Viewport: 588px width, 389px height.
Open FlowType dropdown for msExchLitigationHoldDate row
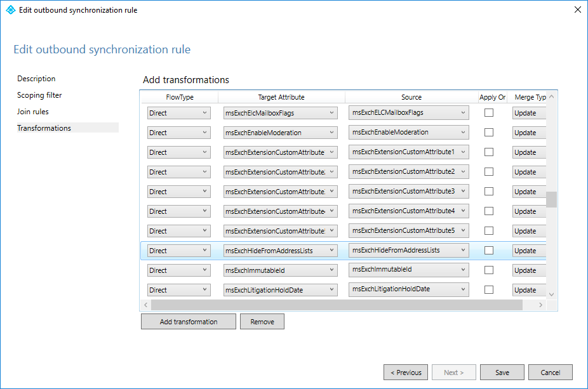tap(179, 290)
